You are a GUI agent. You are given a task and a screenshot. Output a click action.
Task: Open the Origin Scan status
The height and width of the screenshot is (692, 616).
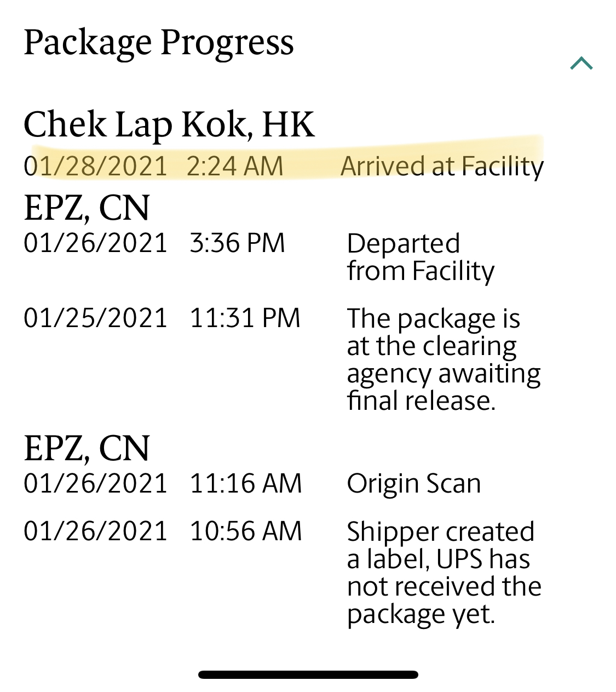pos(414,483)
